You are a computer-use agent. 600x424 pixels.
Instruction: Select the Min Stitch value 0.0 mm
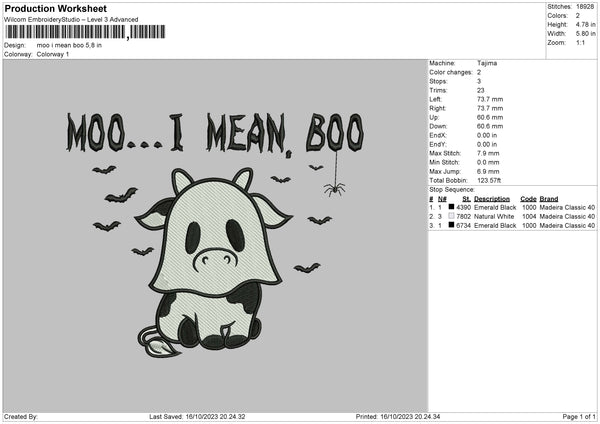[488, 163]
